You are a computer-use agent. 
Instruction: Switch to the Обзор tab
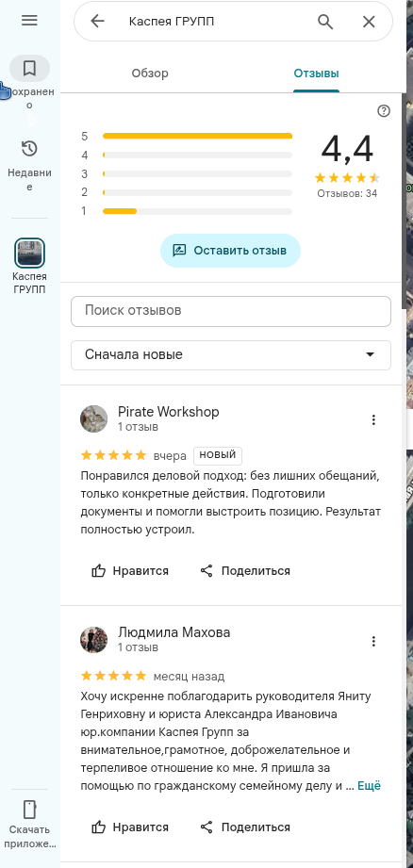(150, 74)
